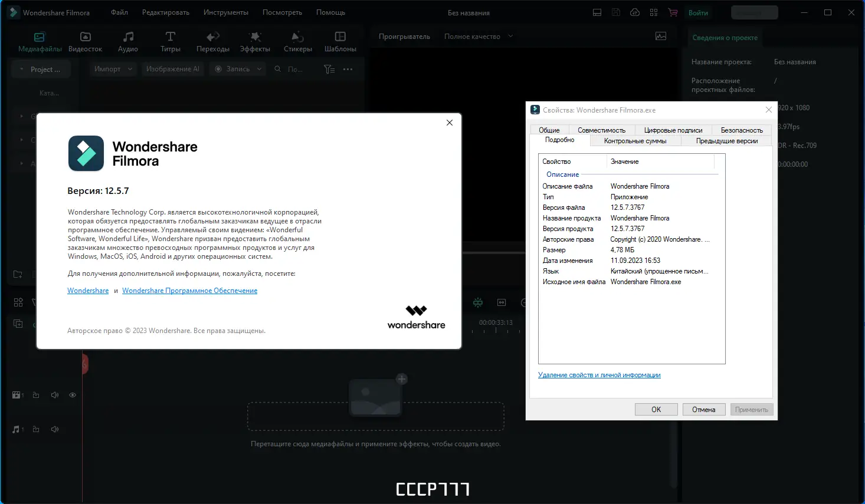Open the Видеосток stock media panel
Screen dimensions: 865x504
[85, 42]
